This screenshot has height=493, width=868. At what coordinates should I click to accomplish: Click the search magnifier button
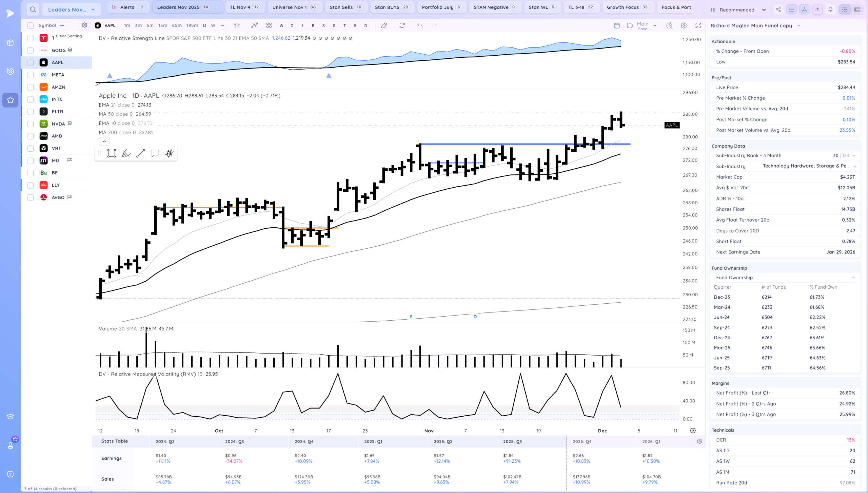(33, 10)
